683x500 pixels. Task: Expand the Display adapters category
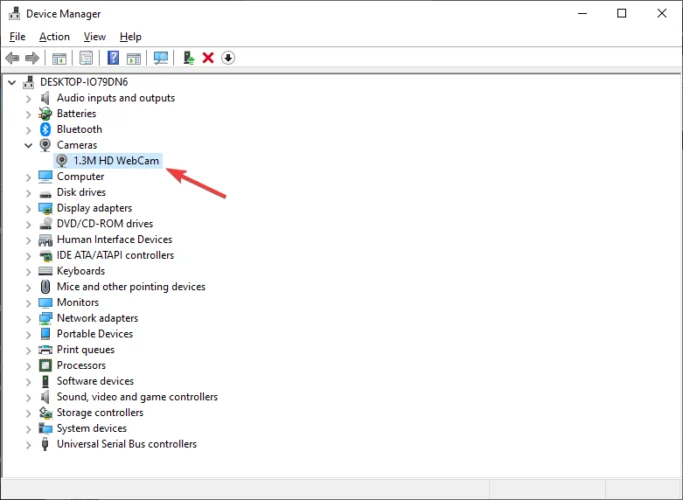tap(28, 208)
